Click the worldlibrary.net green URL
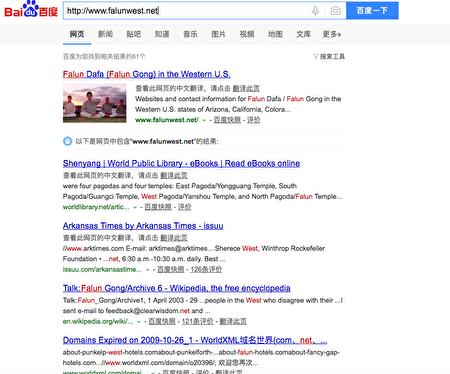This screenshot has width=450, height=374. (96, 207)
